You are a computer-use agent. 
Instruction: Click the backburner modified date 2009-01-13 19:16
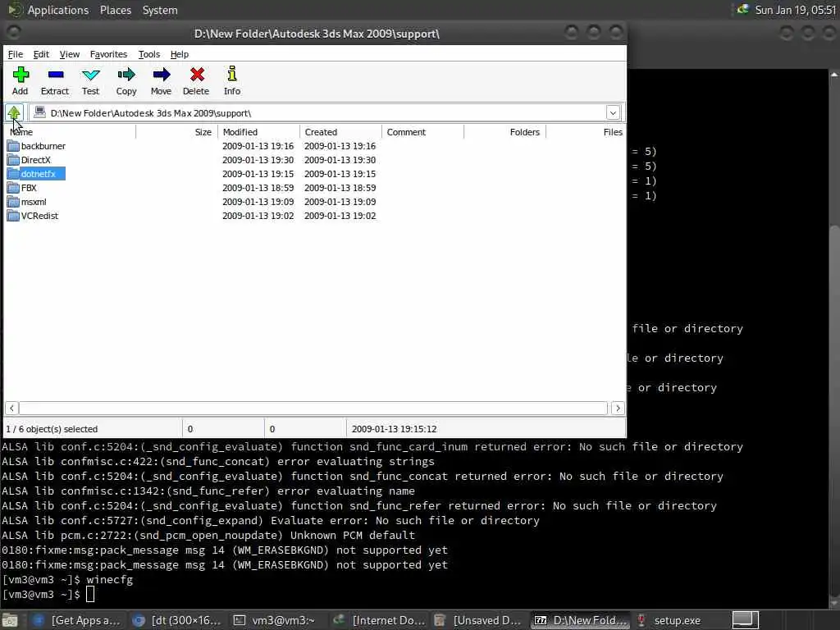coord(258,146)
